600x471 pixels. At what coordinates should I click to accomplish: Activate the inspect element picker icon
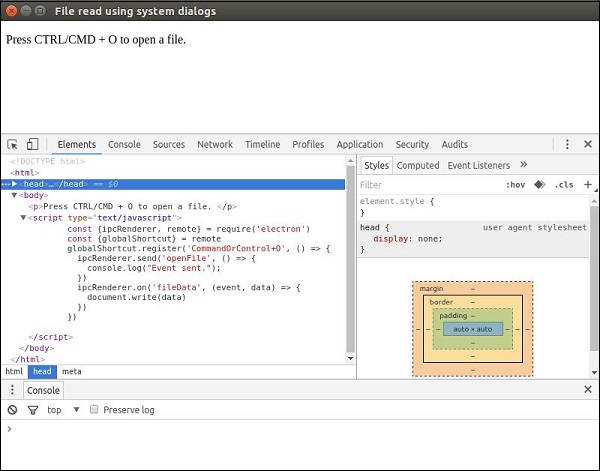point(13,145)
